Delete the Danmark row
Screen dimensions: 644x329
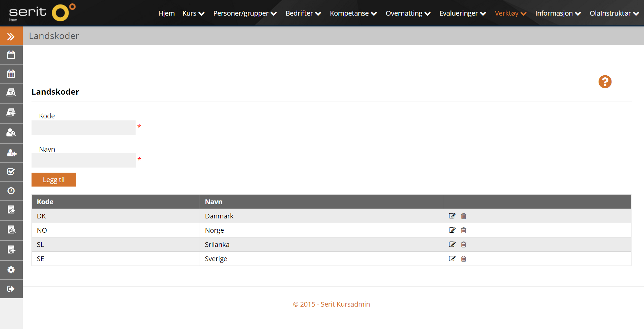(464, 216)
